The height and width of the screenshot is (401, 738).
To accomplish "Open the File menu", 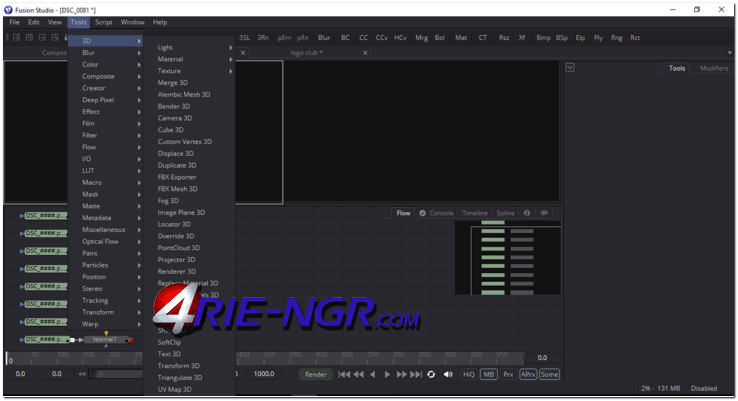I will (x=15, y=22).
